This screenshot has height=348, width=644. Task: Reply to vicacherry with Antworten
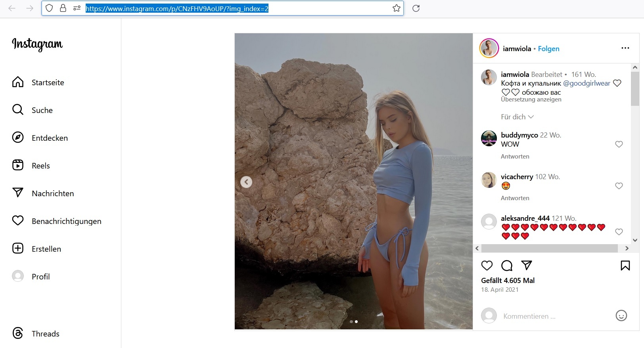coord(515,198)
